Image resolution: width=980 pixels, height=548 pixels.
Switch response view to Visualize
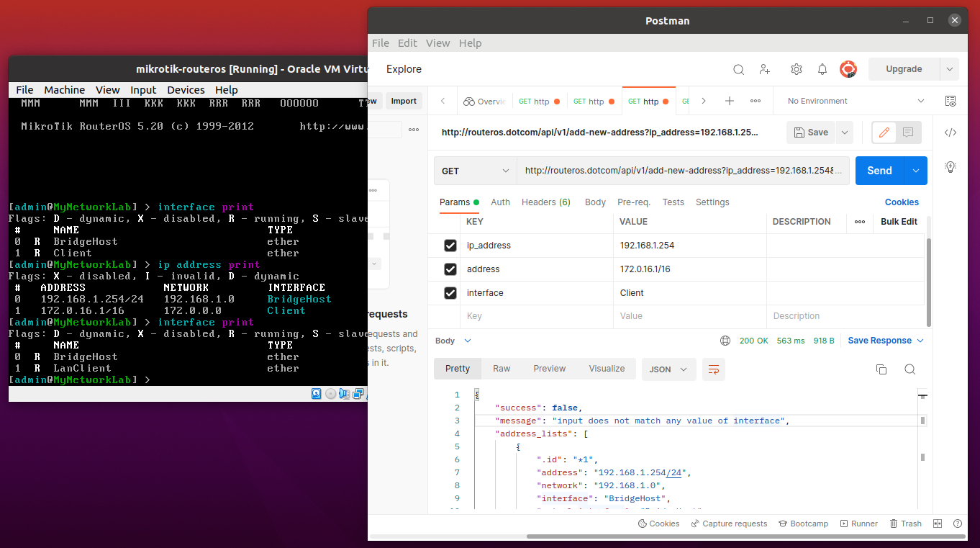pos(607,369)
